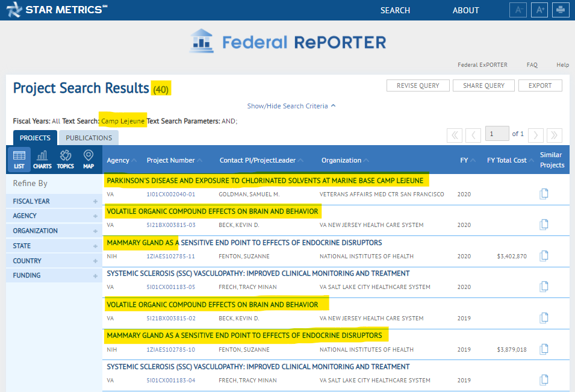Open the Federal ExPORTER link
Screen dimensions: 575x392
point(482,65)
